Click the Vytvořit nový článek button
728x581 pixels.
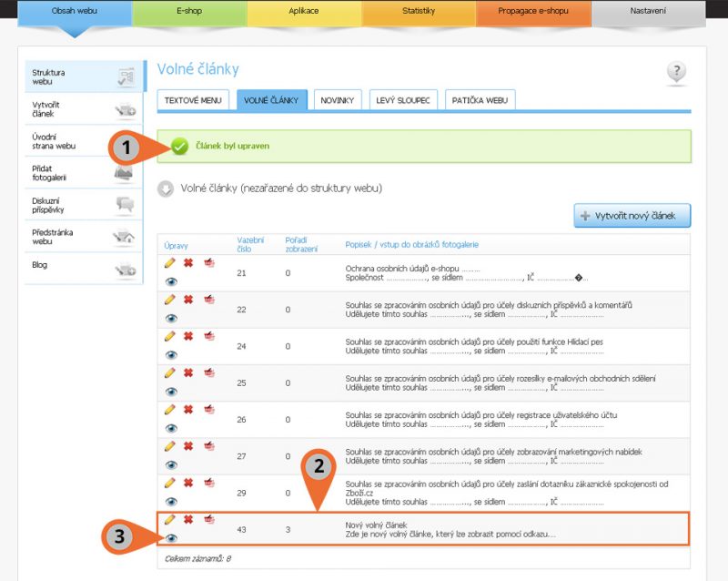632,216
